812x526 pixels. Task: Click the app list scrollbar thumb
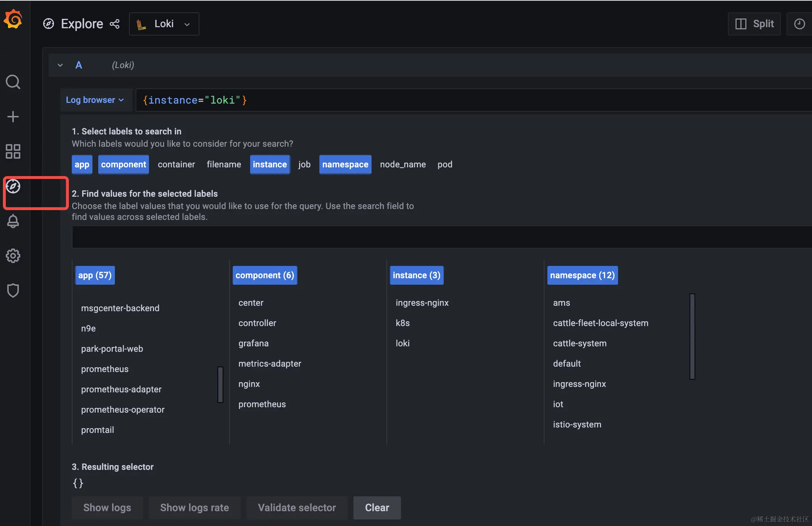coord(220,385)
